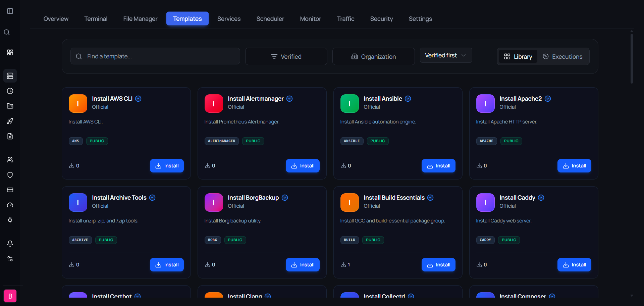Install the Build Essentials template
Screen dimensions: 644x306
point(438,265)
